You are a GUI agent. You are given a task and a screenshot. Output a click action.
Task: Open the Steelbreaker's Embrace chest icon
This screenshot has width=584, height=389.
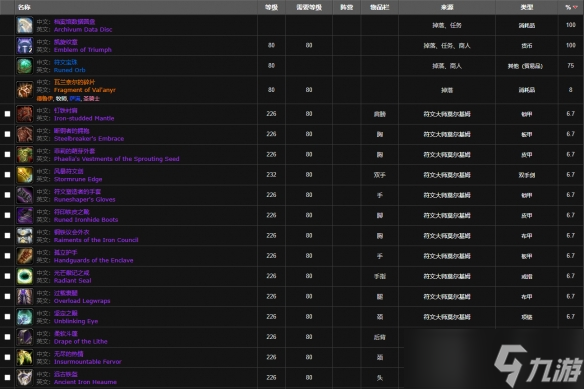coord(25,135)
